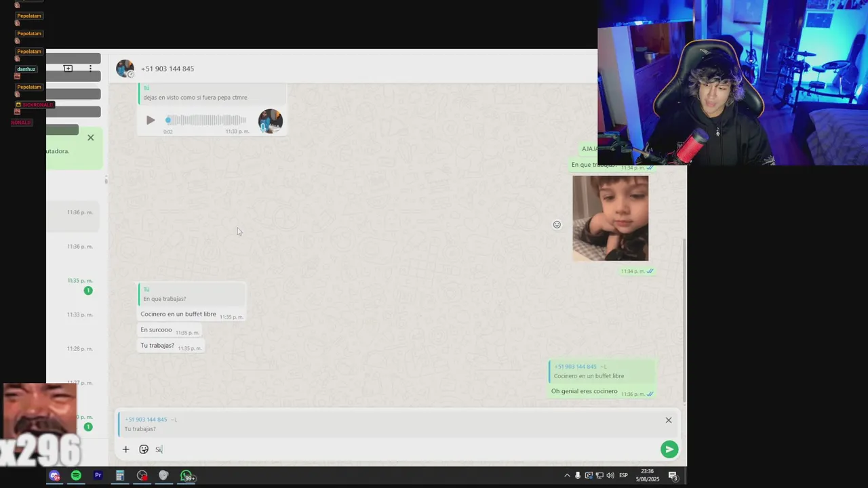
Task: React to the child sticker with emoji icon
Action: (x=557, y=225)
